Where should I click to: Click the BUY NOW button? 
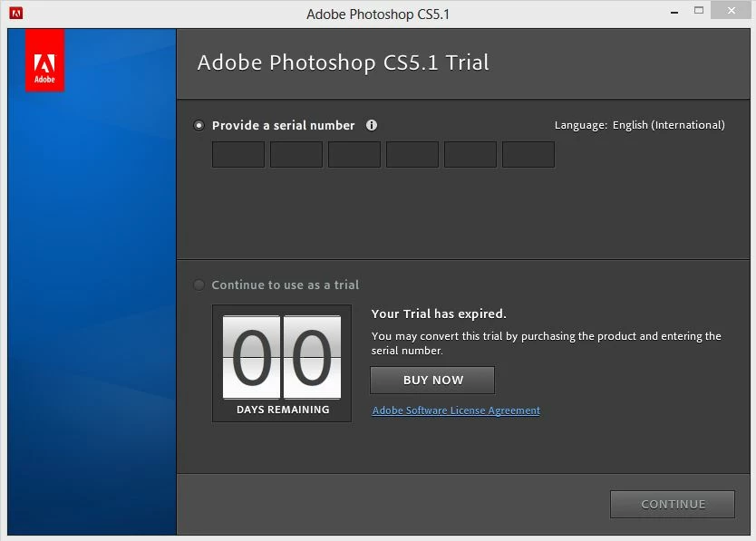pos(432,380)
